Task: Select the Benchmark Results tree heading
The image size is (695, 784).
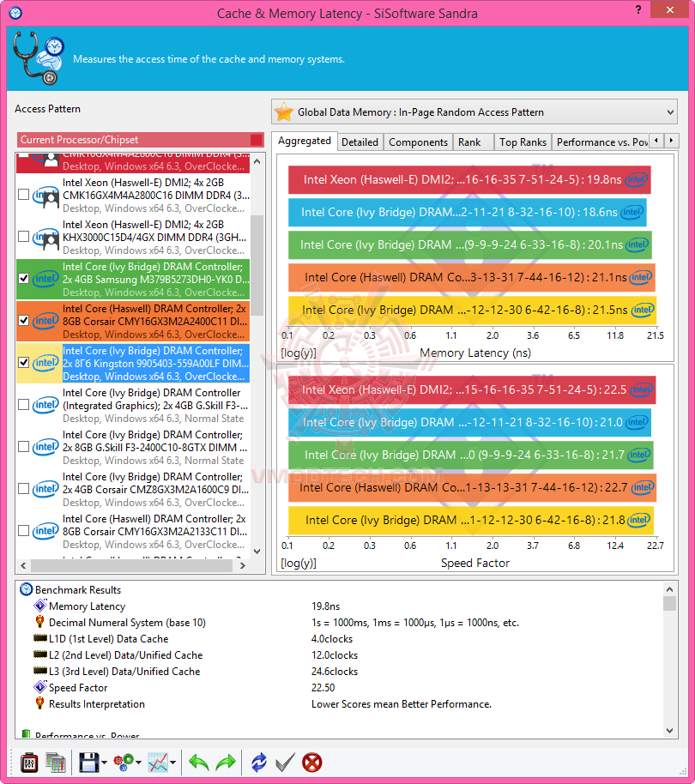Action: pos(78,590)
